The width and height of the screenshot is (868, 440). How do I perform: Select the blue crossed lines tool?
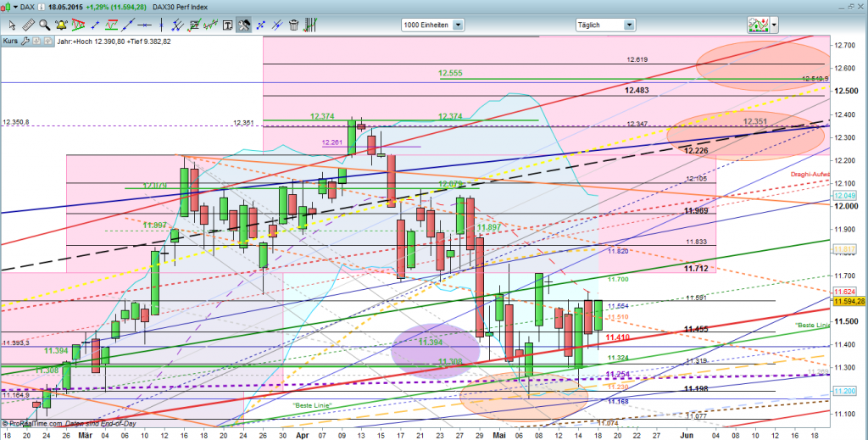click(x=277, y=25)
